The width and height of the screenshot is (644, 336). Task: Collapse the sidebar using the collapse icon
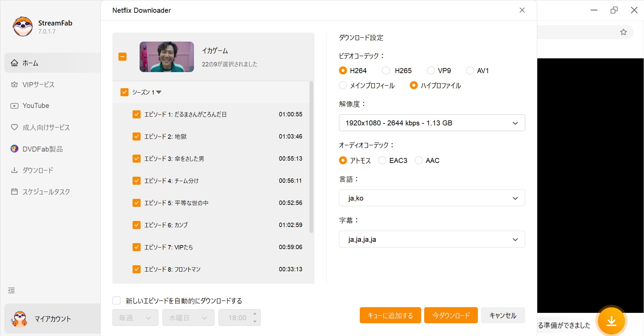tap(11, 290)
